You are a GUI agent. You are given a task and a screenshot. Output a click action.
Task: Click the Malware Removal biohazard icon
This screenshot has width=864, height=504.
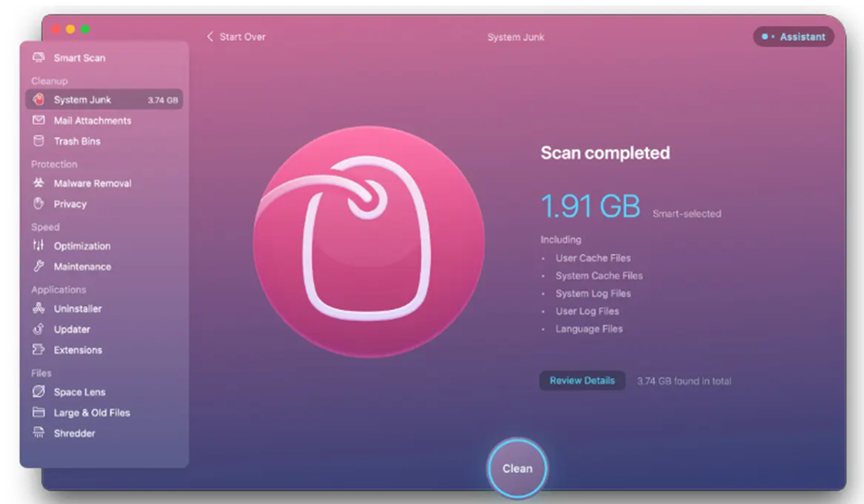pyautogui.click(x=39, y=182)
